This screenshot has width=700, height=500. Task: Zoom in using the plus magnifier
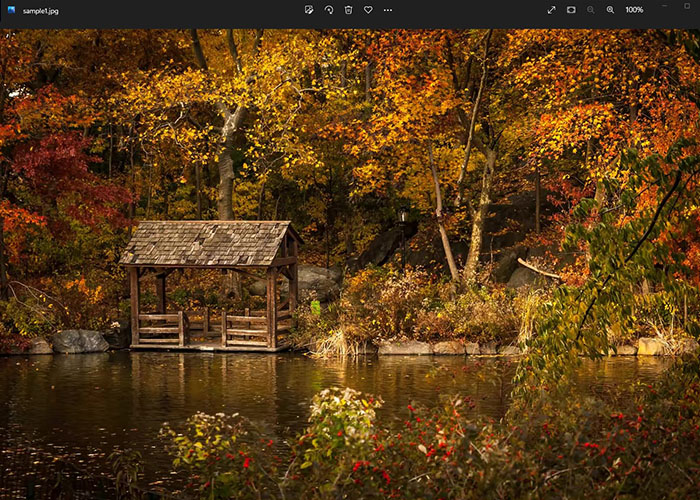click(610, 10)
